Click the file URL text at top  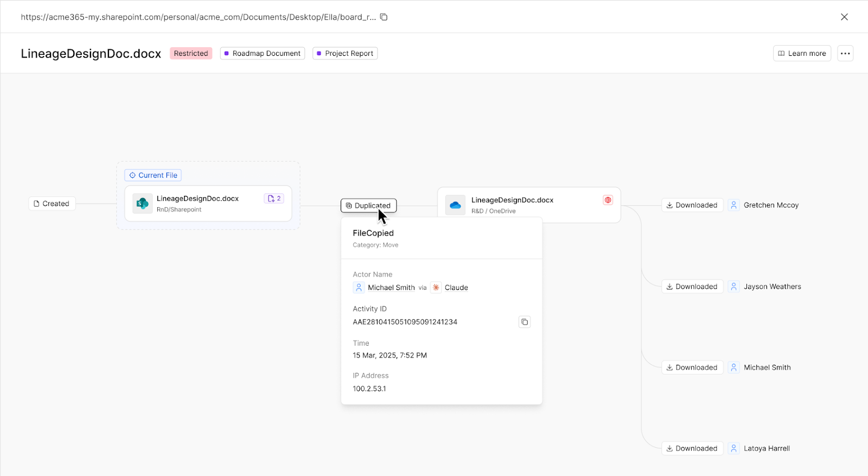(198, 17)
